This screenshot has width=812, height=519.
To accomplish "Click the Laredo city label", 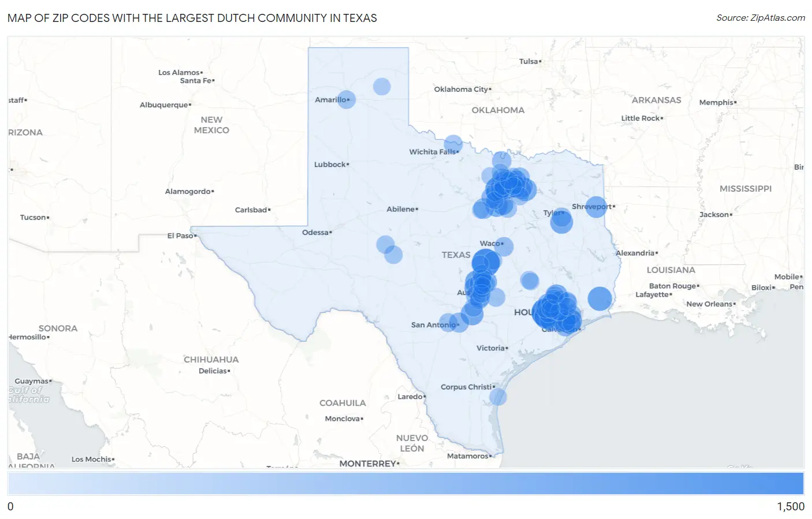I will pos(410,397).
